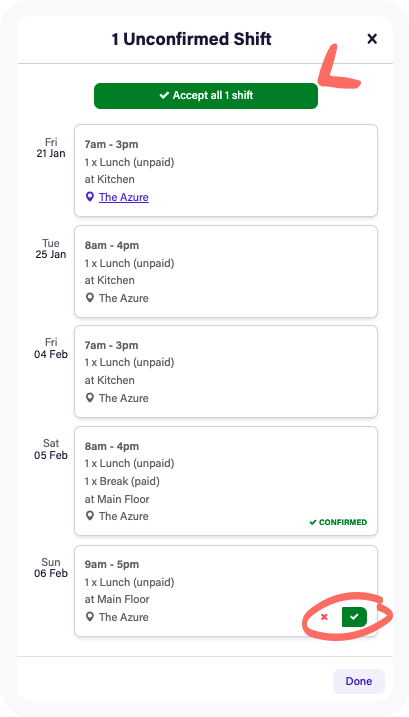Click the checkmark in Accept all button
Screen dimensions: 409x717
(164, 96)
